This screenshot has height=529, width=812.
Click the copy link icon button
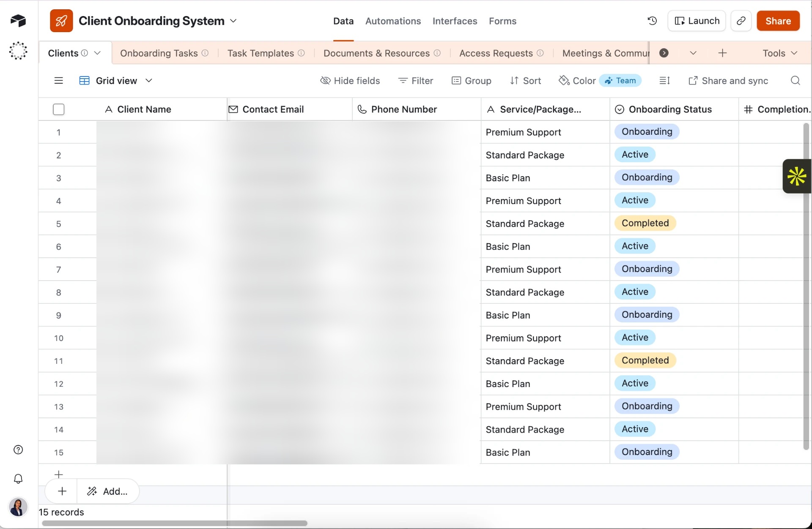click(x=741, y=21)
